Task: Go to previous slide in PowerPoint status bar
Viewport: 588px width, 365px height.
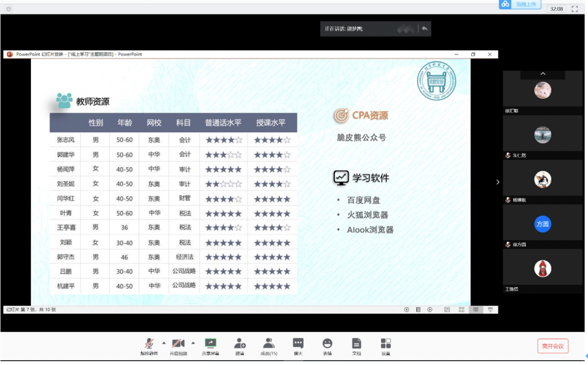Action: 406,310
